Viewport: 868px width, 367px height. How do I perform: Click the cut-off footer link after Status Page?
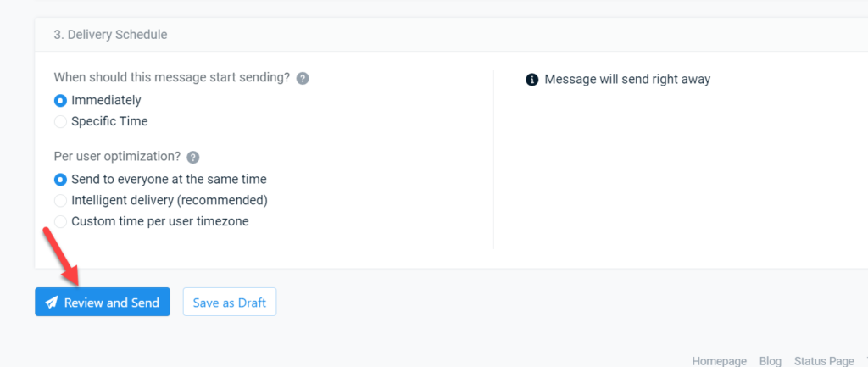865,360
